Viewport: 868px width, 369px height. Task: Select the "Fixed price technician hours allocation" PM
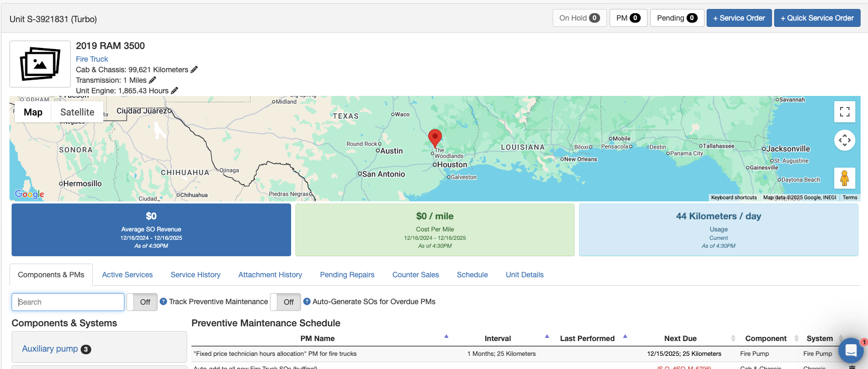pyautogui.click(x=275, y=354)
